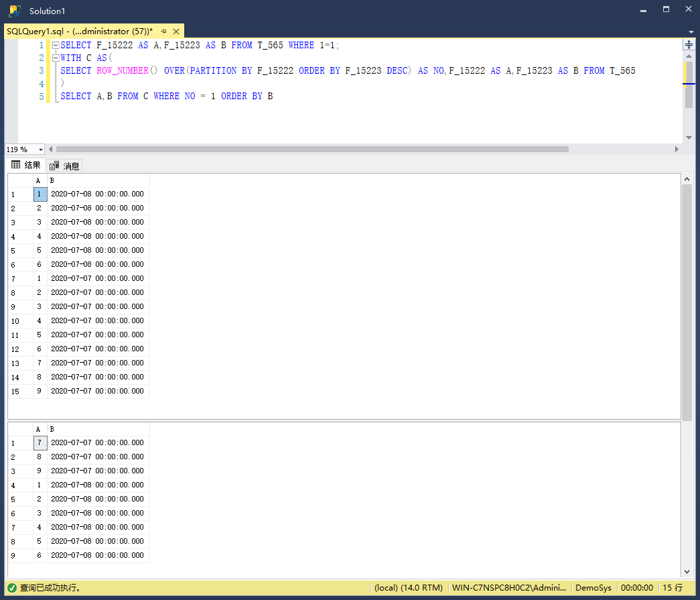Click ROW_NUMBER function on line 3
This screenshot has width=700, height=600.
tap(123, 71)
